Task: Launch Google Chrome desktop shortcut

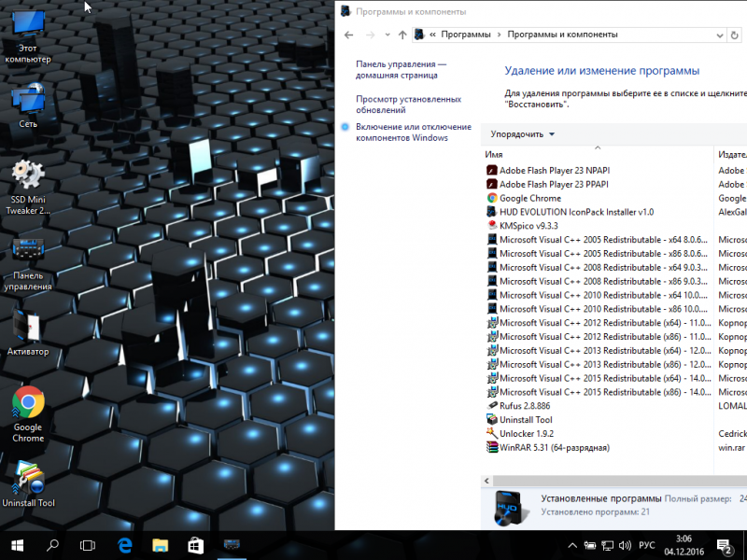Action: click(x=28, y=414)
